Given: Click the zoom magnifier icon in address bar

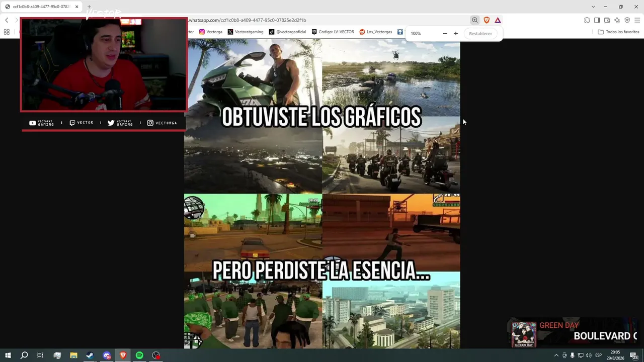Looking at the screenshot, I should tap(474, 20).
